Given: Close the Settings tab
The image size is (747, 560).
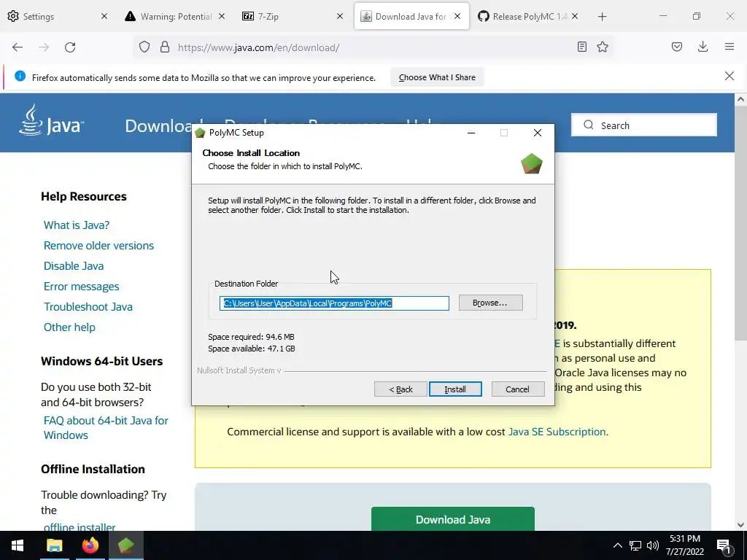Looking at the screenshot, I should point(104,16).
